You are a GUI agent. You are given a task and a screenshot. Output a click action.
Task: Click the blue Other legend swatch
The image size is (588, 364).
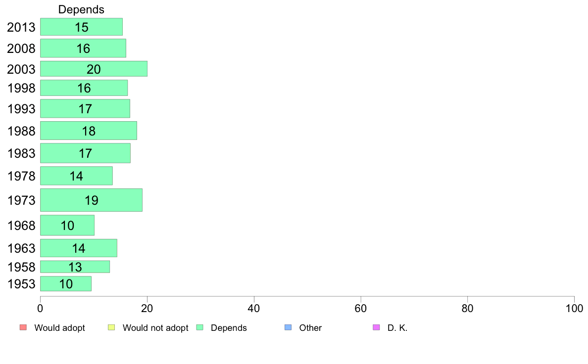pyautogui.click(x=288, y=327)
